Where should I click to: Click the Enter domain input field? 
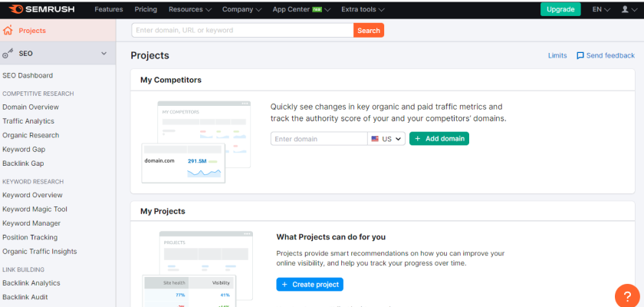point(318,139)
